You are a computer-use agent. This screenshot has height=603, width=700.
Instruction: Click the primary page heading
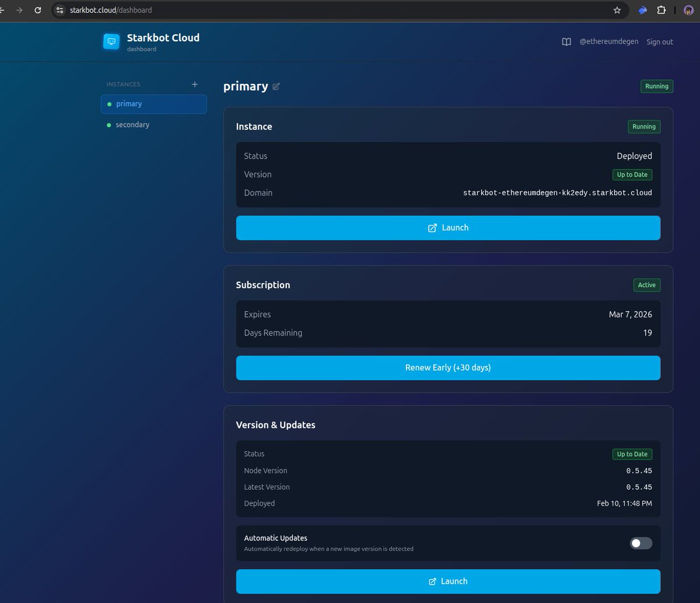(x=246, y=86)
